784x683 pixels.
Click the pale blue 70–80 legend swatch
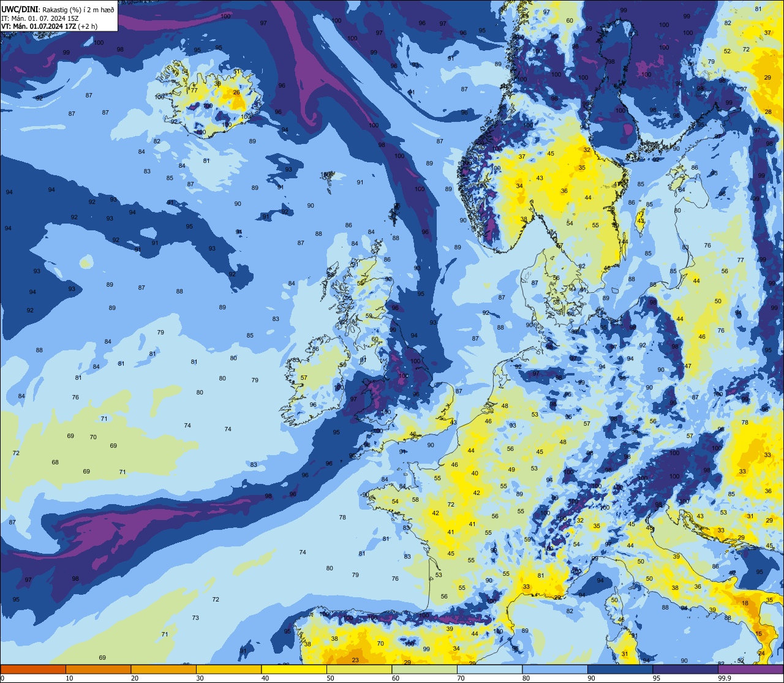tap(489, 669)
